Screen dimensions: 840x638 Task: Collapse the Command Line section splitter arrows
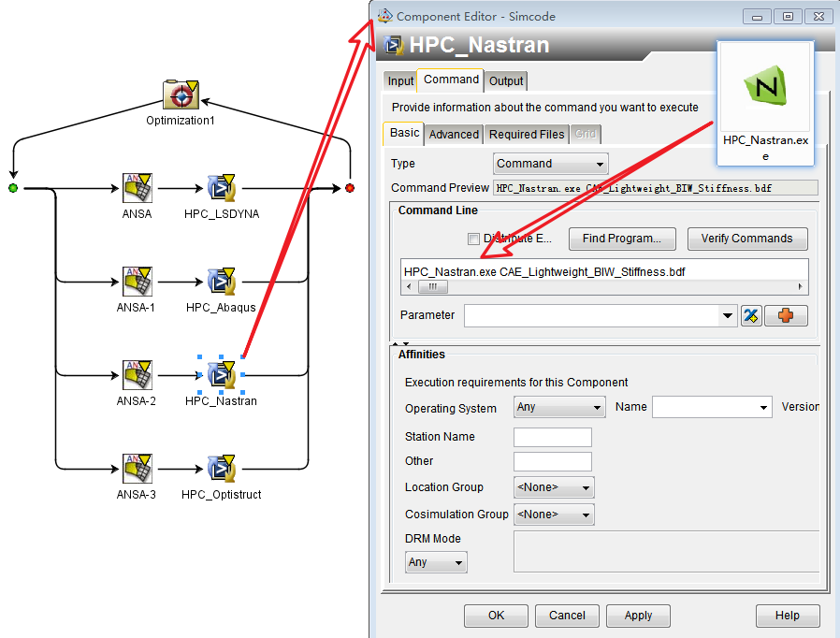400,343
